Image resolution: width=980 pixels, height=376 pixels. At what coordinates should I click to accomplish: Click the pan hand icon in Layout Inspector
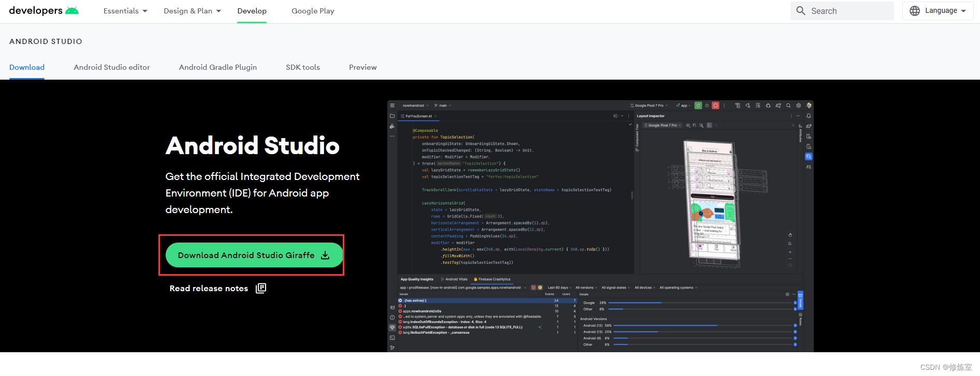(x=790, y=235)
